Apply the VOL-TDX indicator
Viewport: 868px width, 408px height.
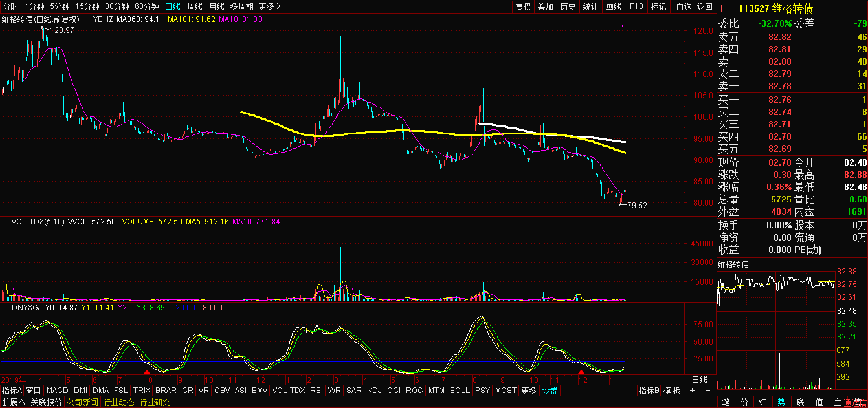[x=289, y=391]
